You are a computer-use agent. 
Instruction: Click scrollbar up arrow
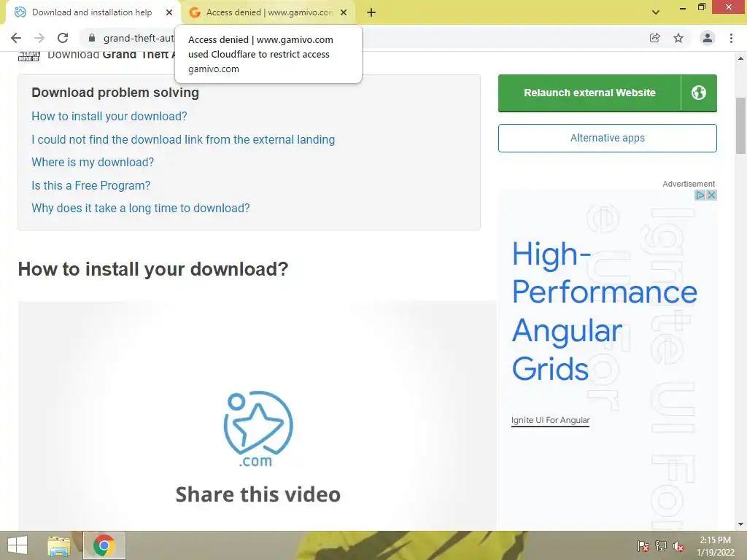[740, 58]
